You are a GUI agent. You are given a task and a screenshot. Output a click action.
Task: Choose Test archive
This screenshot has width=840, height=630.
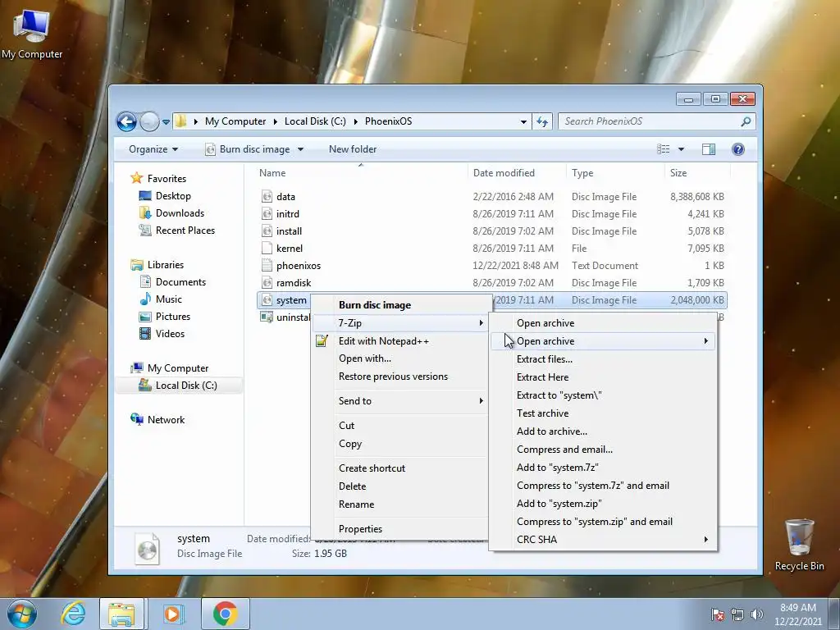[x=603, y=413]
